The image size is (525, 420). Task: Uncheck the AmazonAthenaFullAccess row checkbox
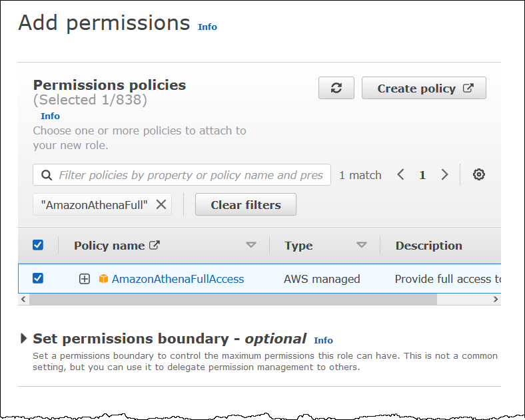(38, 278)
